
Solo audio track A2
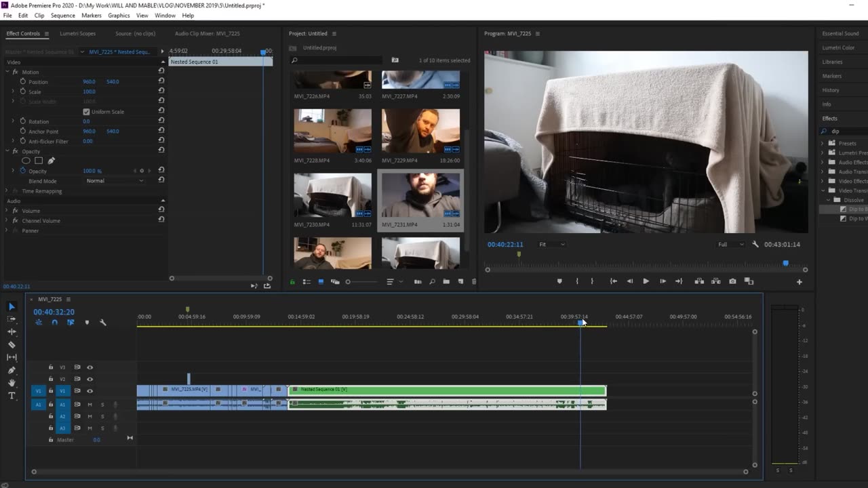[102, 416]
